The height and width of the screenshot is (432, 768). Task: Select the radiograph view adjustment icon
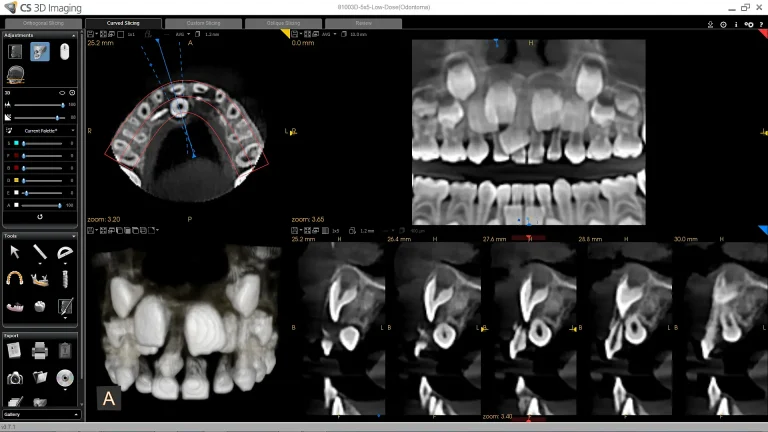click(15, 51)
